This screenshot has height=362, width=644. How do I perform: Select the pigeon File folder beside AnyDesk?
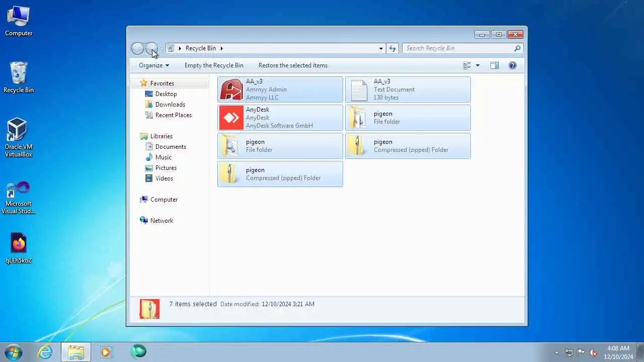coord(408,118)
